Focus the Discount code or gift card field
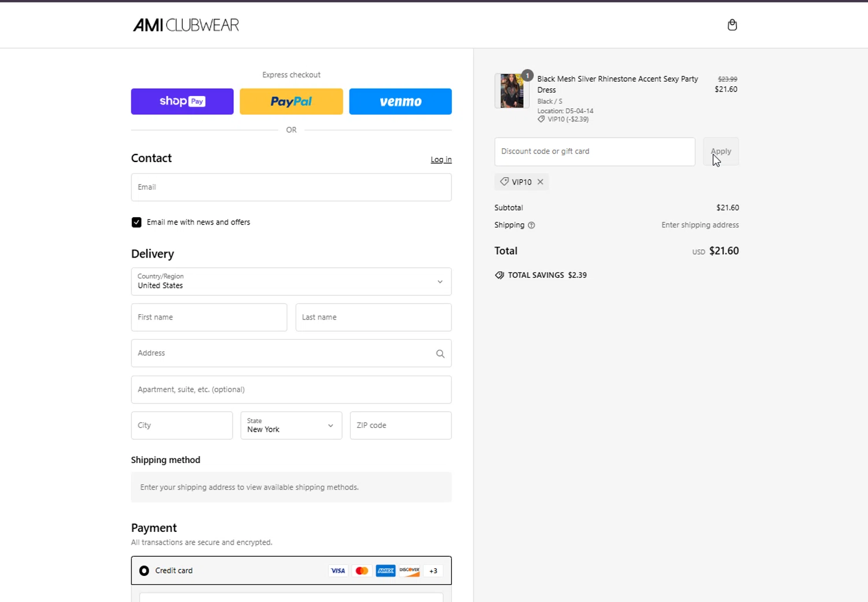The width and height of the screenshot is (868, 602). 595,152
